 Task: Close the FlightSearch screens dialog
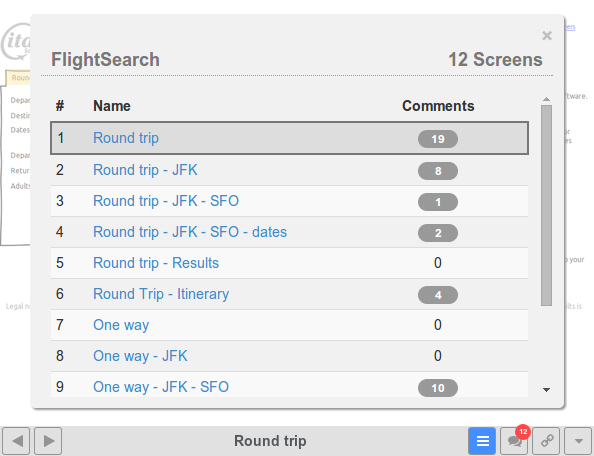(x=547, y=36)
